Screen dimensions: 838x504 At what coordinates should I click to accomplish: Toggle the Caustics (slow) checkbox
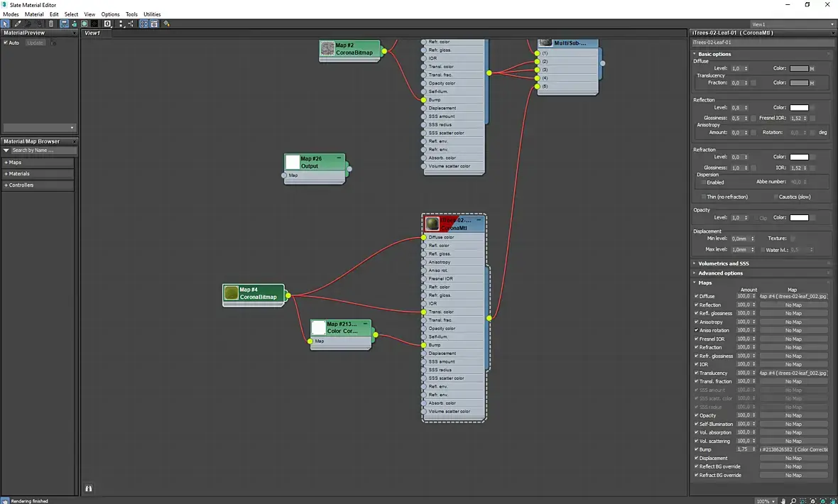(x=776, y=197)
